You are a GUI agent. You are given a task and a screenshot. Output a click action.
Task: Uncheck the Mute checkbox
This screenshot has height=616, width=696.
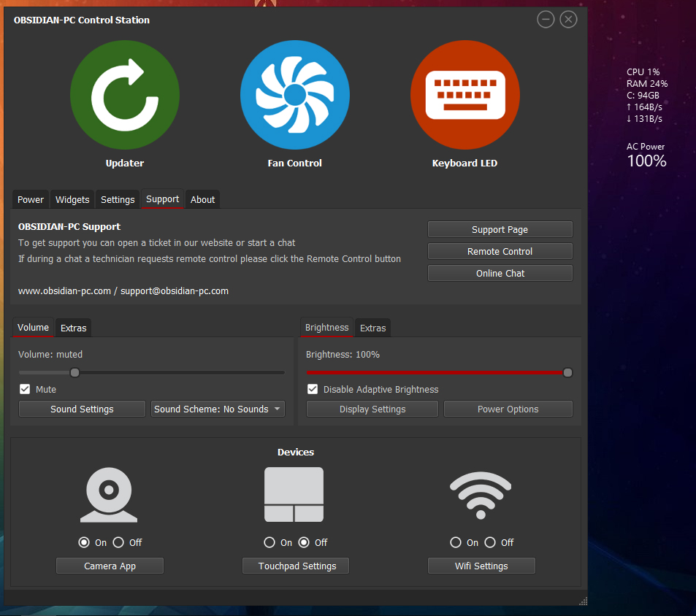tap(25, 390)
